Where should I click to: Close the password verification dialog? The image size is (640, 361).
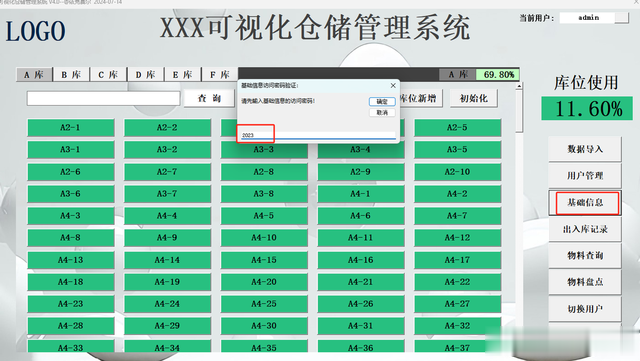tap(393, 85)
